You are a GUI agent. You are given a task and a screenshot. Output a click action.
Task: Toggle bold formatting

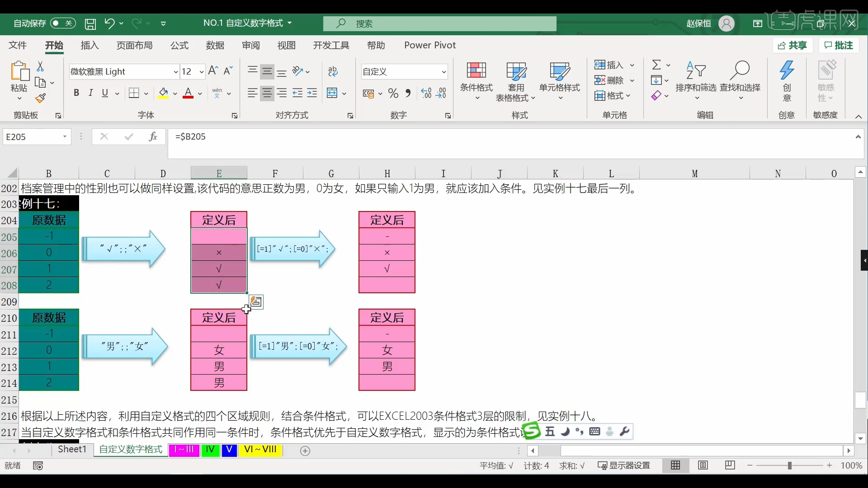click(x=76, y=93)
